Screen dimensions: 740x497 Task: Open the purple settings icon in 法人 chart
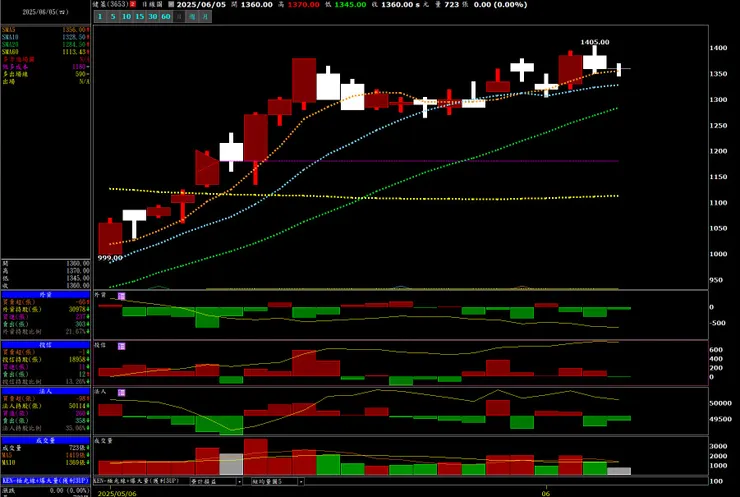(122, 392)
